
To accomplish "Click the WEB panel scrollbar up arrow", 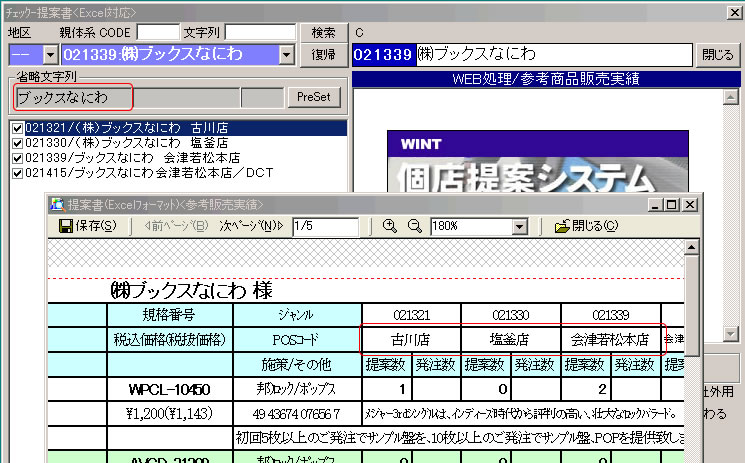I will [730, 97].
